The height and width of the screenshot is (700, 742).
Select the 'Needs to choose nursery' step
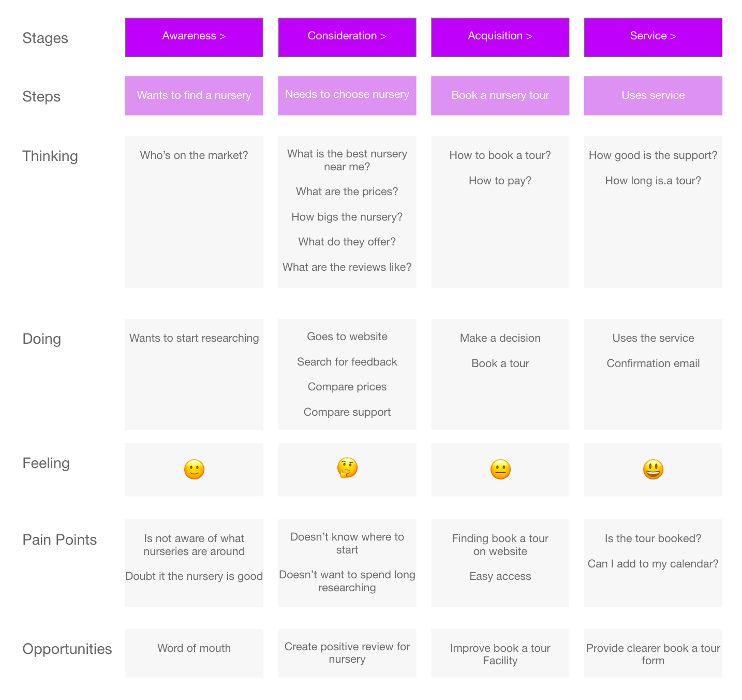click(347, 96)
